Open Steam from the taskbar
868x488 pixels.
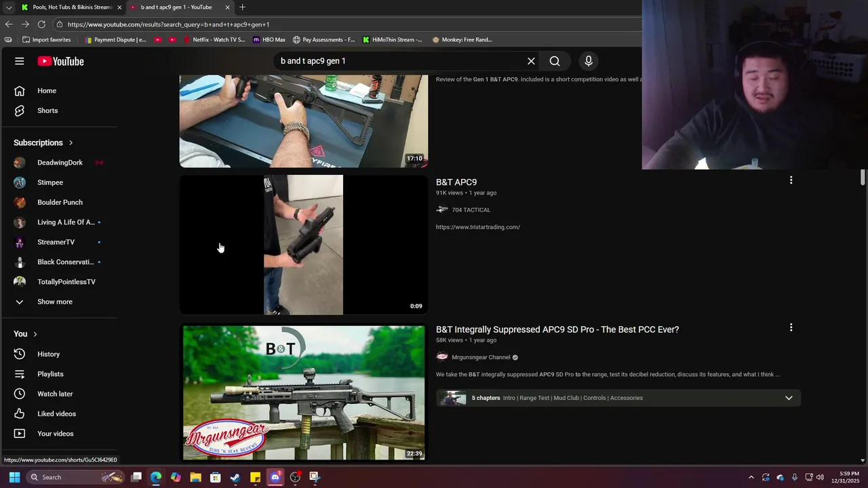[x=235, y=477]
